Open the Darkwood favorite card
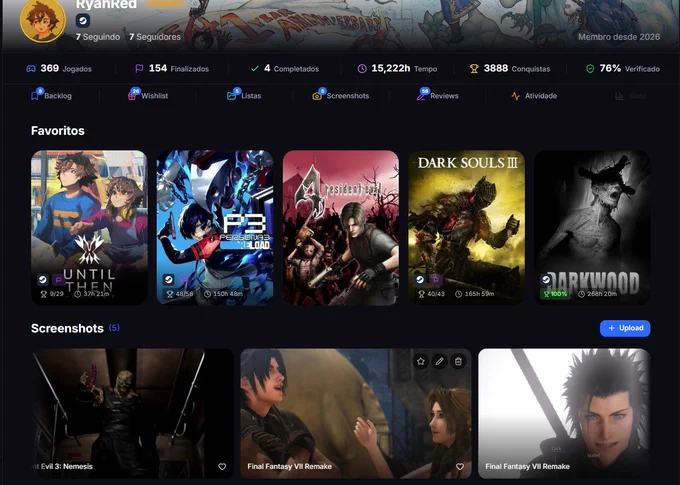680x485 pixels. click(x=592, y=228)
